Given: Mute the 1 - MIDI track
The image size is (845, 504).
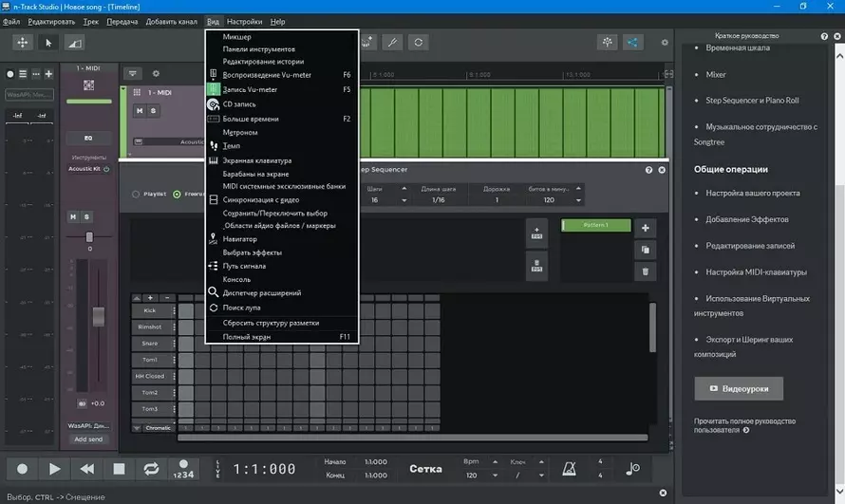Looking at the screenshot, I should [140, 110].
